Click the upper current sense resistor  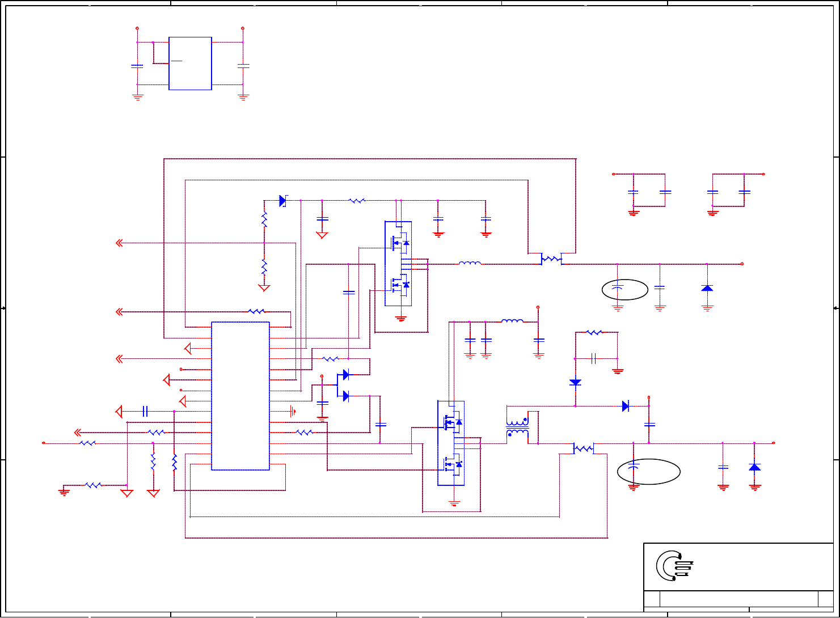551,260
